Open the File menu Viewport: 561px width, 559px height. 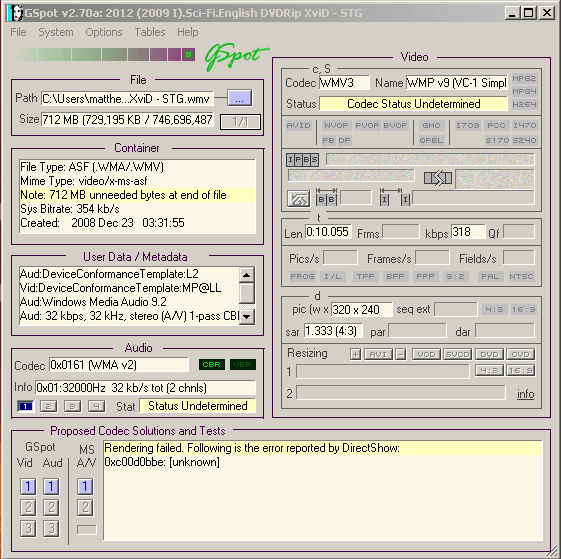(x=18, y=32)
